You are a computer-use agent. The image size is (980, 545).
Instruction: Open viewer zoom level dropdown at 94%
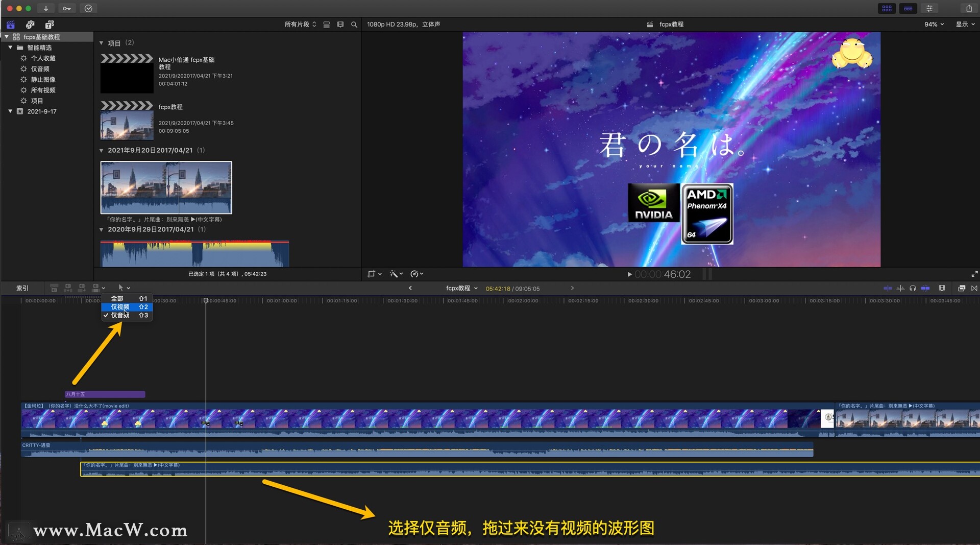(x=934, y=25)
